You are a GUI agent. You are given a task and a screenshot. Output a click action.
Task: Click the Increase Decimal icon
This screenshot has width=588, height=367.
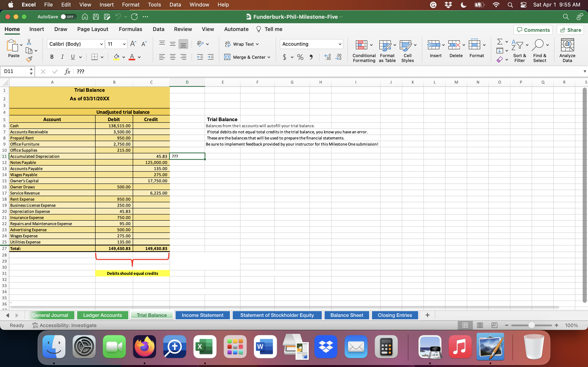coord(327,57)
